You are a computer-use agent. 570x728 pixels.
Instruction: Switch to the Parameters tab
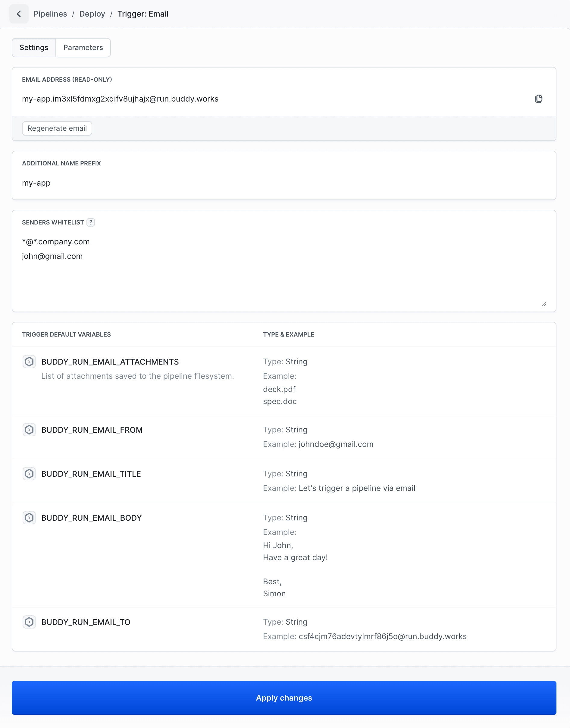83,47
